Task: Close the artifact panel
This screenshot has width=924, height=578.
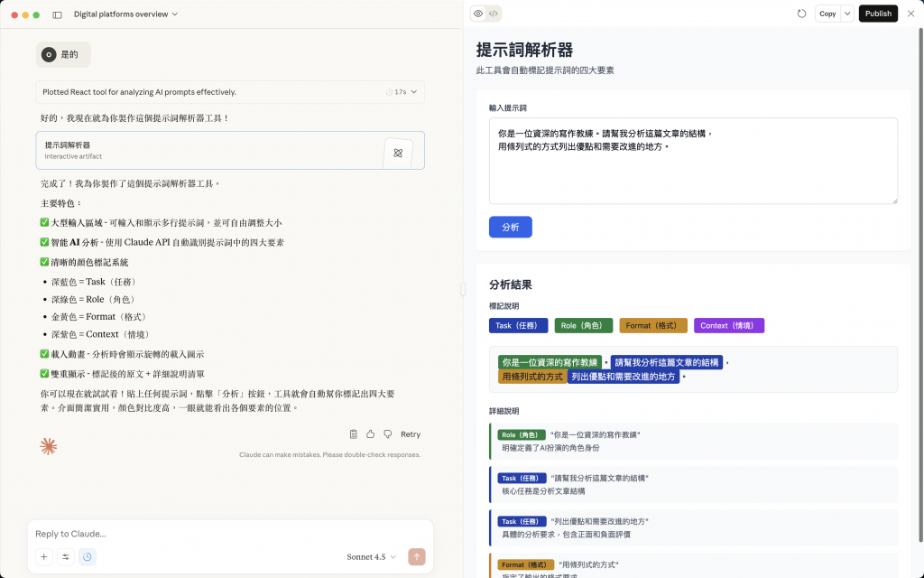Action: [911, 14]
